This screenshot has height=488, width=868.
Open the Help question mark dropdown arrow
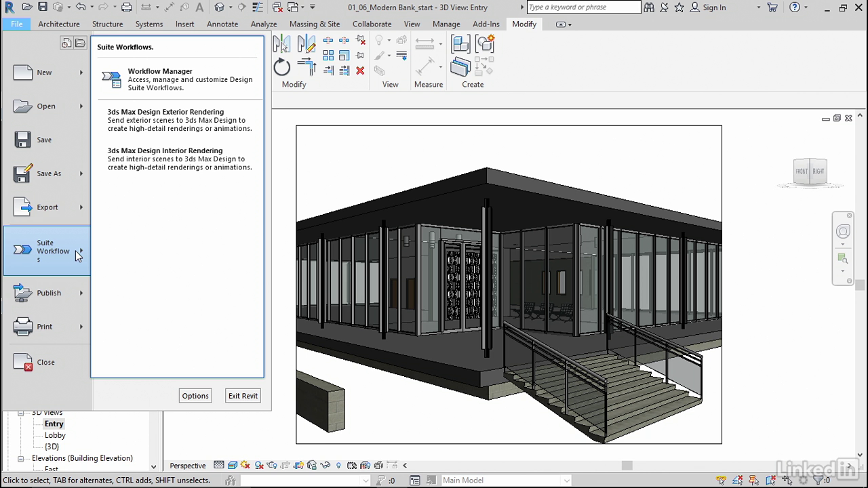coord(806,7)
